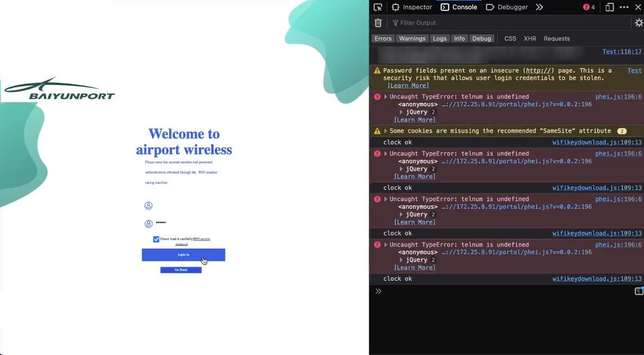644x355 pixels.
Task: Expand the last telnum TypeError message
Action: point(386,245)
